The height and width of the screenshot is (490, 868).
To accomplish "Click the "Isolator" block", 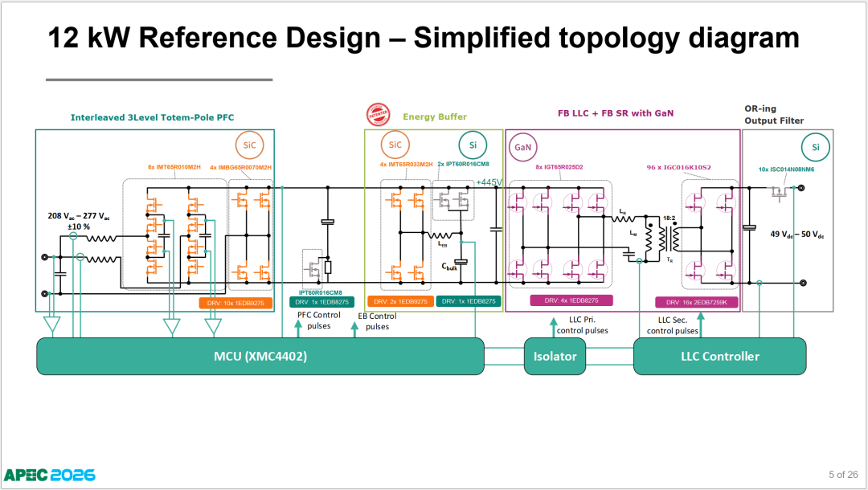I will (x=555, y=356).
